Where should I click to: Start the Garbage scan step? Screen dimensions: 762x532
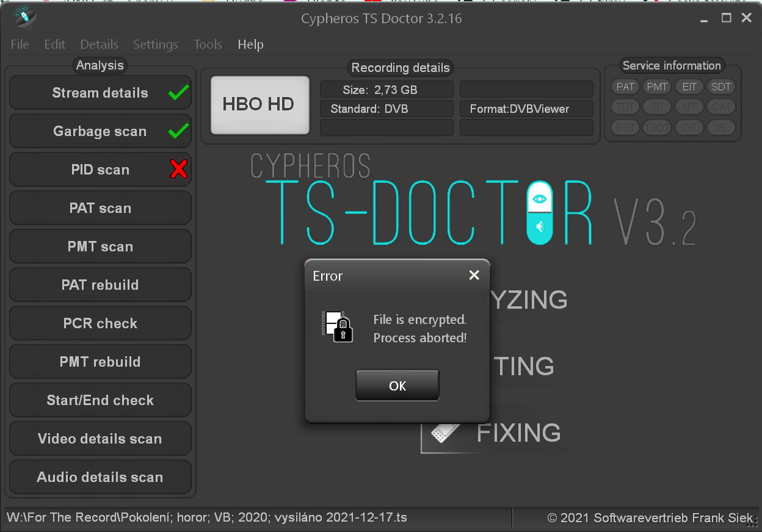pyautogui.click(x=100, y=131)
